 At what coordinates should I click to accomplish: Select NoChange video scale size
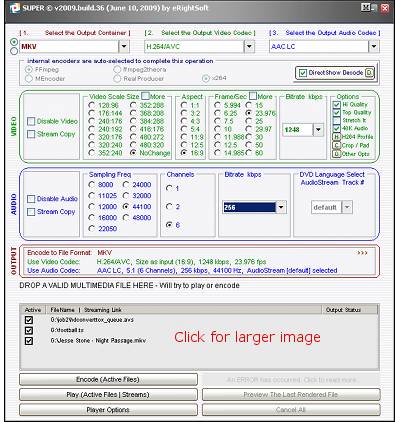tap(133, 153)
